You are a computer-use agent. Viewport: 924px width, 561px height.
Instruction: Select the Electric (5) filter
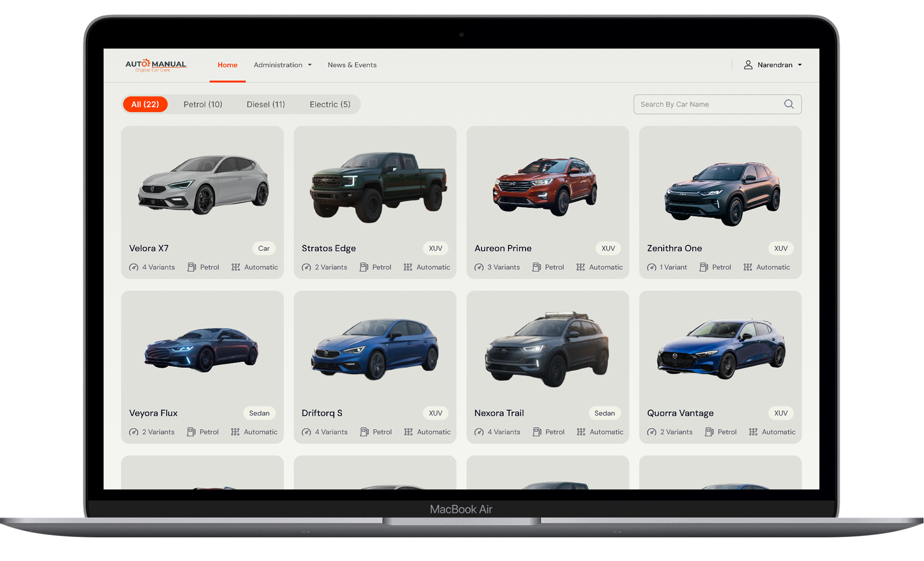click(330, 104)
